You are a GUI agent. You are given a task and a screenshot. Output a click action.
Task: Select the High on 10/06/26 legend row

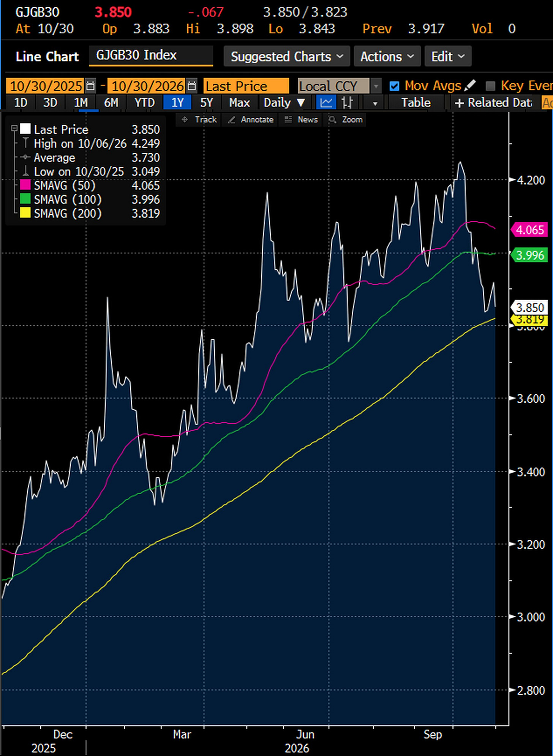(x=91, y=144)
